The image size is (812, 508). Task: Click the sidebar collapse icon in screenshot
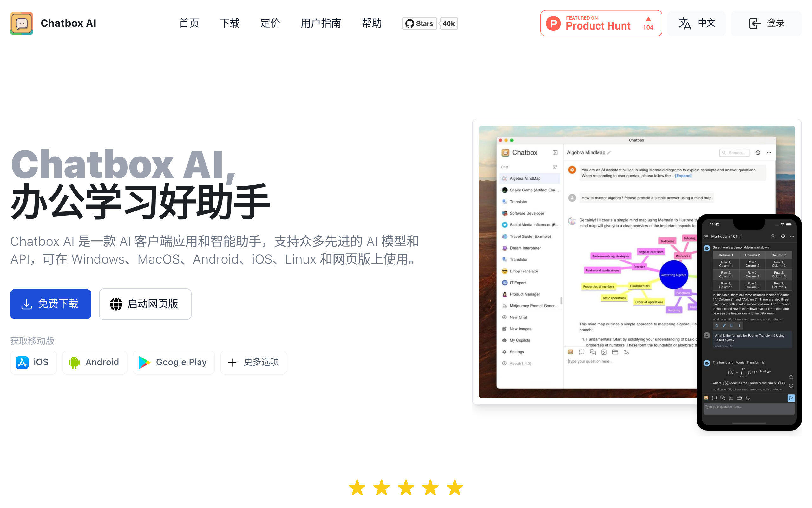[555, 152]
